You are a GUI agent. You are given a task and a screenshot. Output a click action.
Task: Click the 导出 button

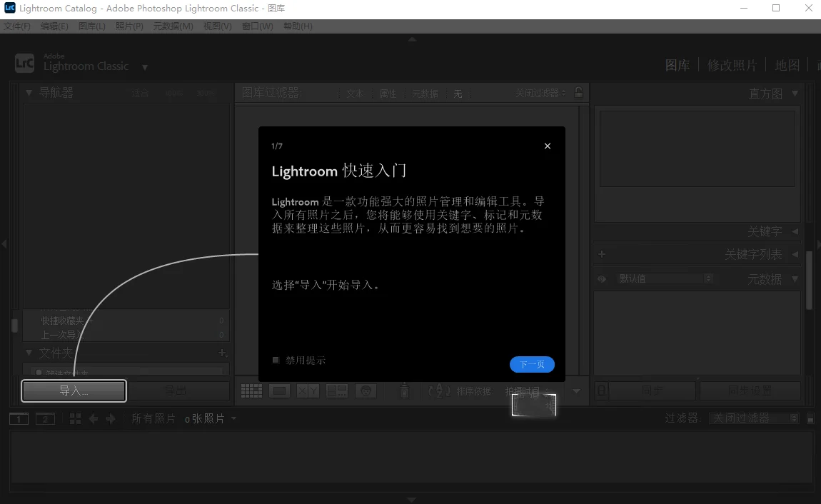point(176,391)
